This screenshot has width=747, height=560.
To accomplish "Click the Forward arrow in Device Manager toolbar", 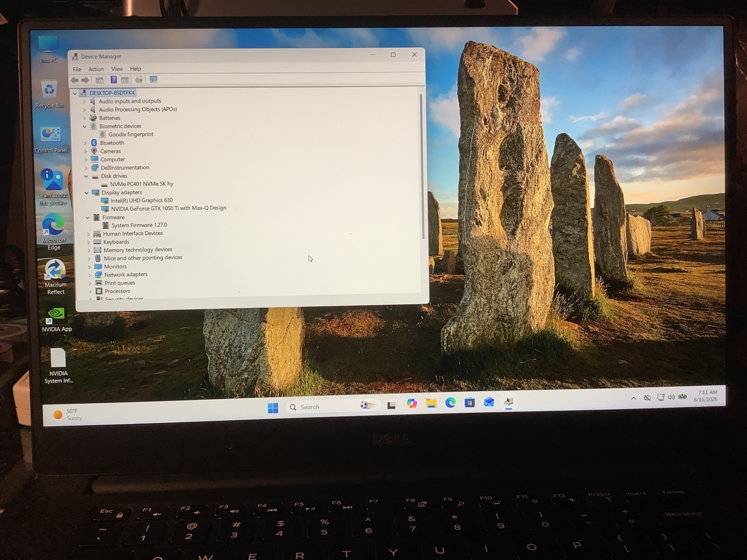I will 85,80.
